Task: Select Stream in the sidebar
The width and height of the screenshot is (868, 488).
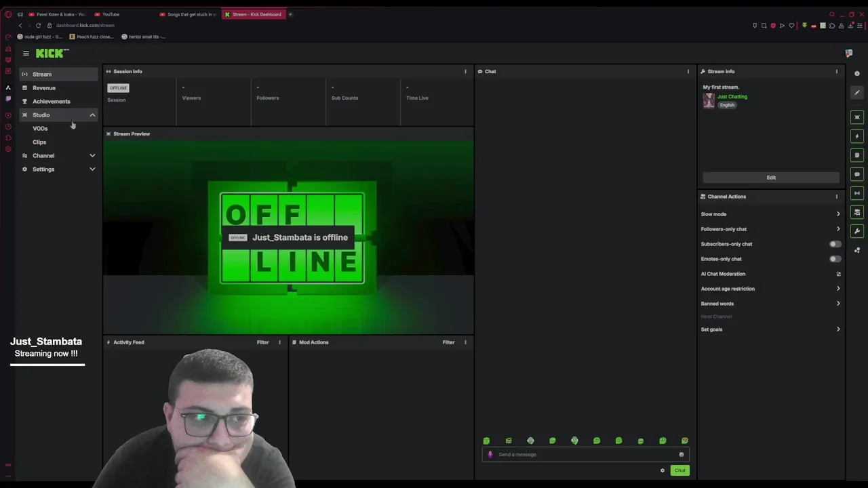Action: (x=58, y=75)
